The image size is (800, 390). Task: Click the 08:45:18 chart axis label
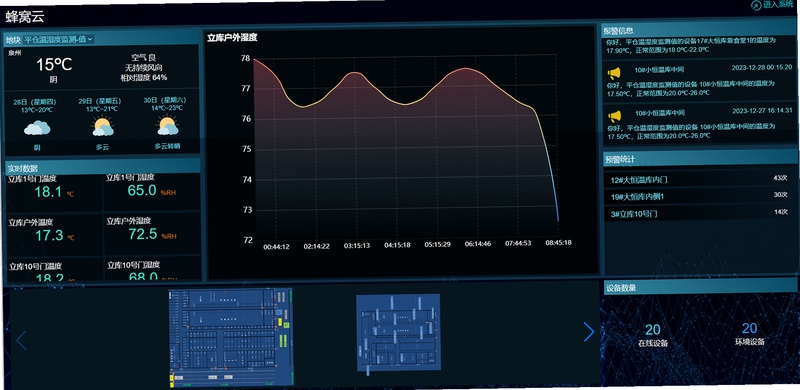pos(558,242)
